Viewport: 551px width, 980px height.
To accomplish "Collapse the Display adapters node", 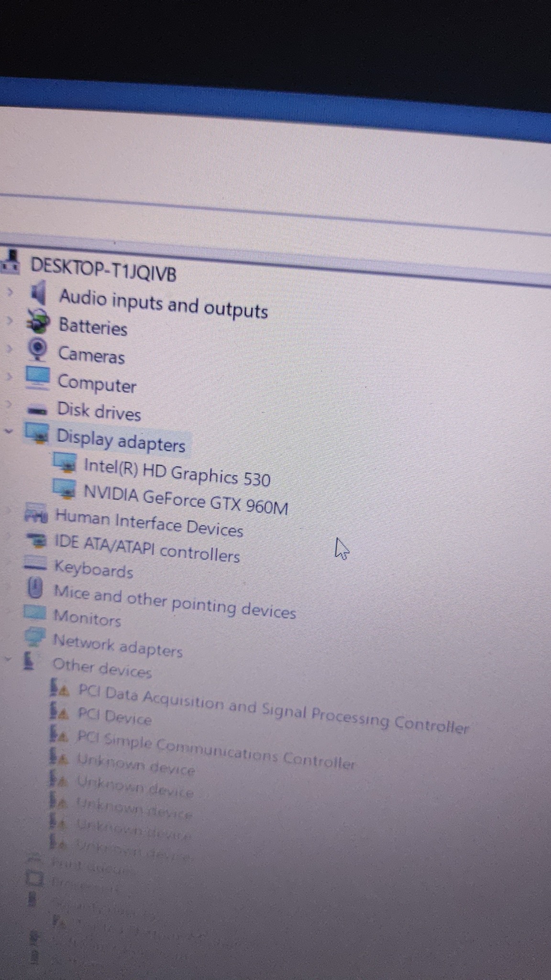I will tap(8, 431).
